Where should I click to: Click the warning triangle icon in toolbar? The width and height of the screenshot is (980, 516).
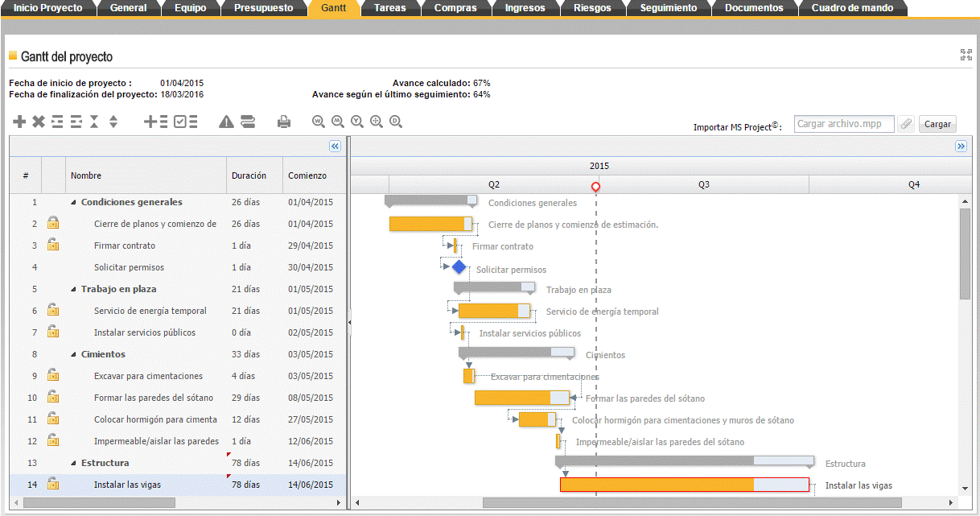click(226, 122)
